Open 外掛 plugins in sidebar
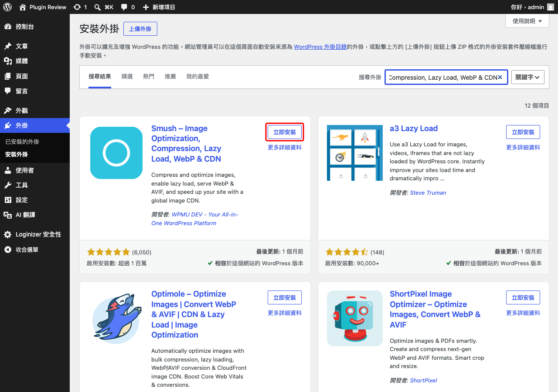The width and height of the screenshot is (558, 392). click(x=35, y=125)
